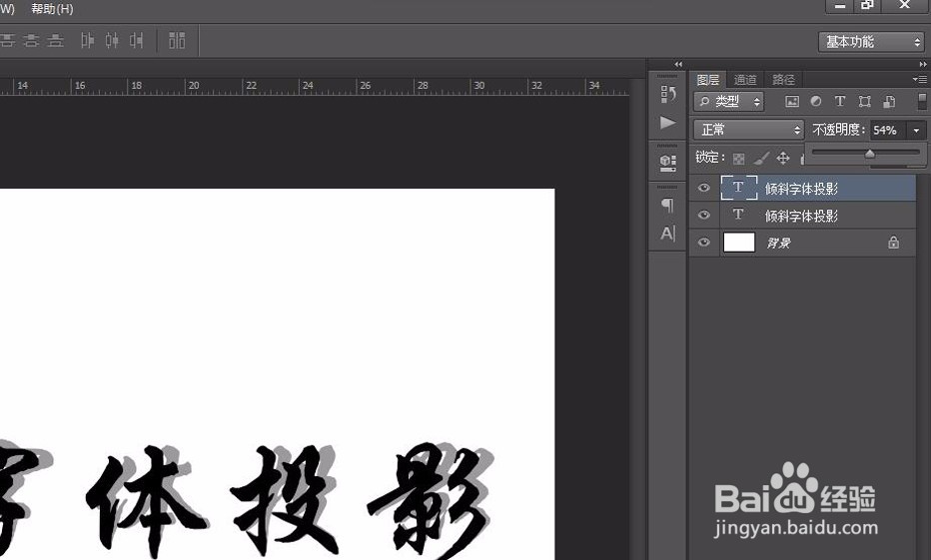Click the 体 character on canvas

pos(146,501)
